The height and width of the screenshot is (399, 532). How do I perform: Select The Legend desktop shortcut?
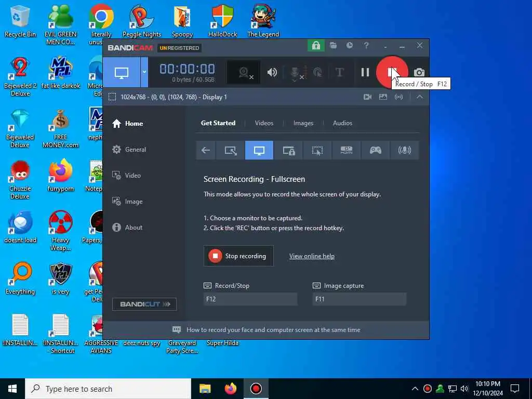point(263,21)
